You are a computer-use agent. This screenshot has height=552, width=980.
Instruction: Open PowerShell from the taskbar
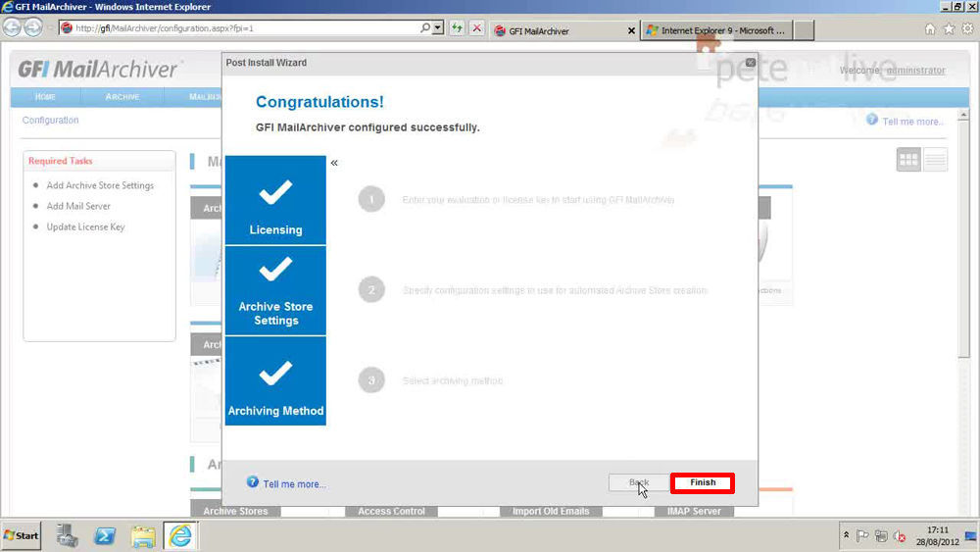(x=105, y=535)
